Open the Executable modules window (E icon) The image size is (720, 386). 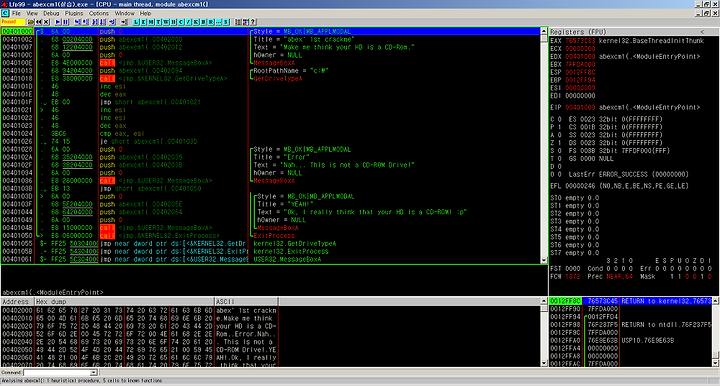(144, 22)
